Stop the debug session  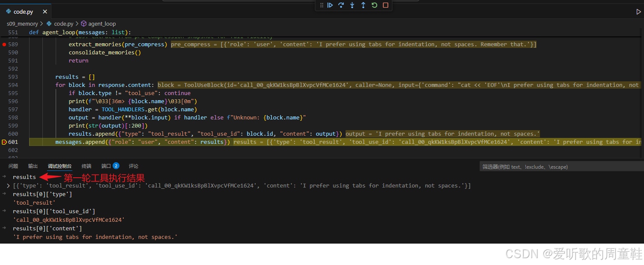click(x=385, y=5)
